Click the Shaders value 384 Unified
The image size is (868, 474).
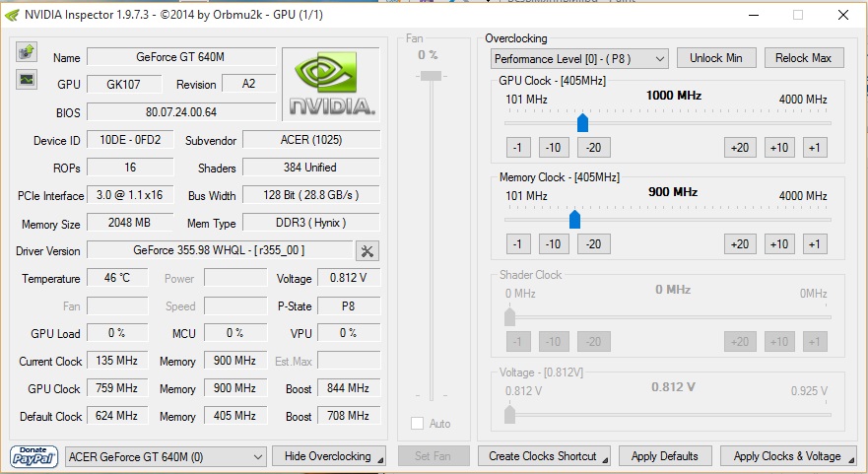coord(311,168)
